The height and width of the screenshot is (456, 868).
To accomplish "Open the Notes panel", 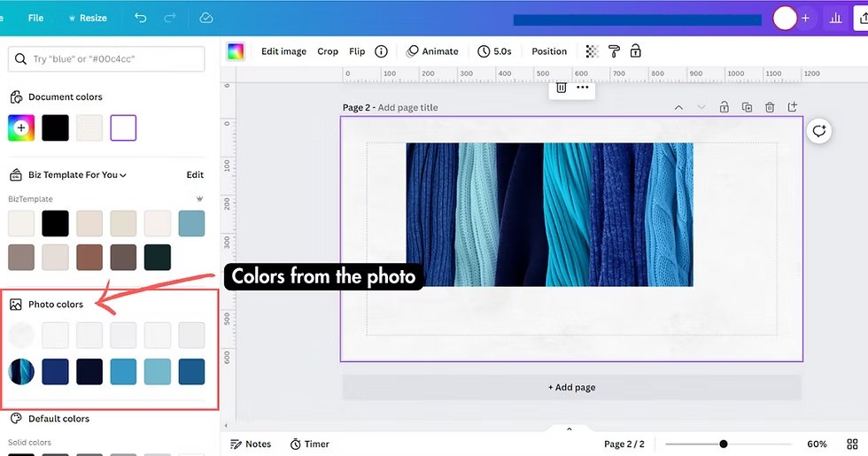I will (250, 444).
